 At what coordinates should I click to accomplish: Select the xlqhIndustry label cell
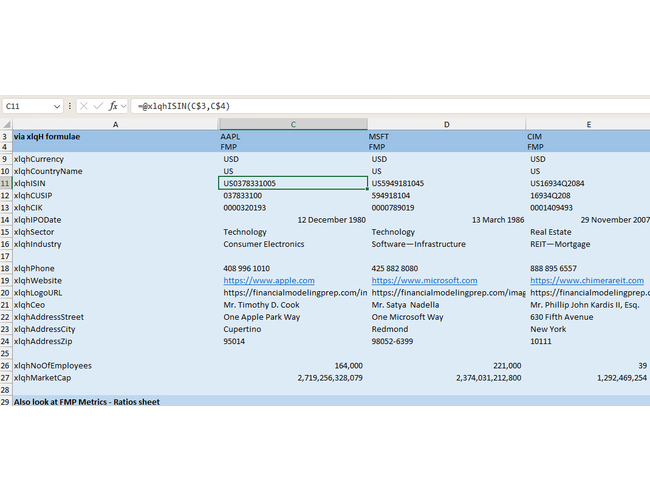point(115,244)
